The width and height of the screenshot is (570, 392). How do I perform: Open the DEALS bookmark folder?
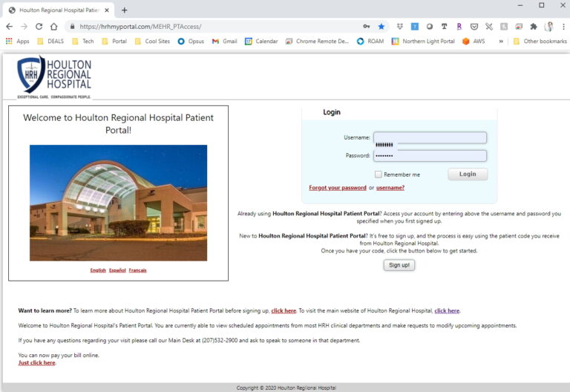[x=50, y=42]
